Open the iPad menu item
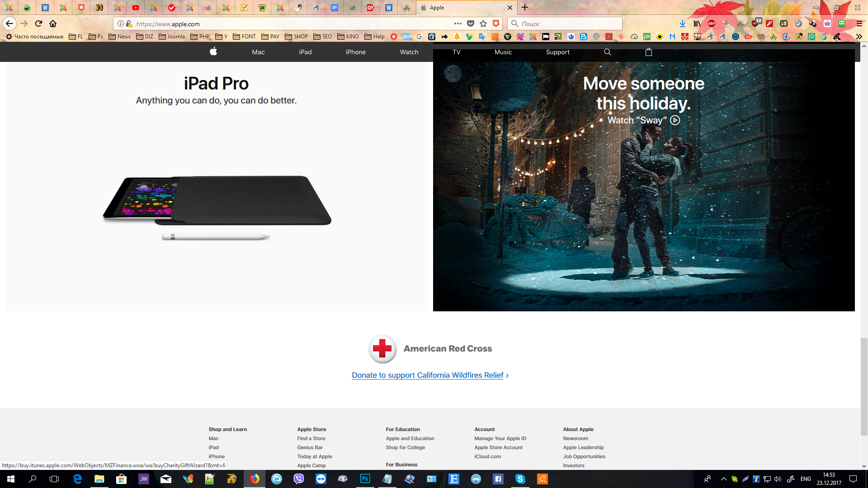The width and height of the screenshot is (868, 488). (x=305, y=52)
